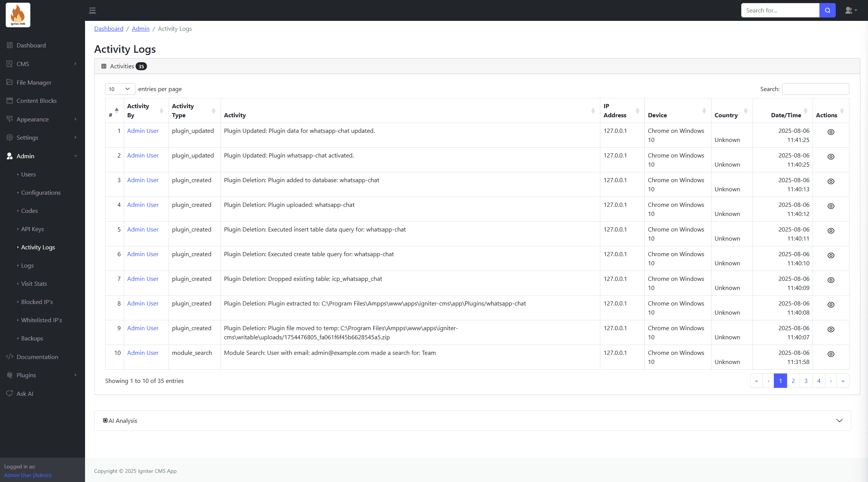The height and width of the screenshot is (482, 868).
Task: Open the entries per page dropdown
Action: tap(120, 89)
